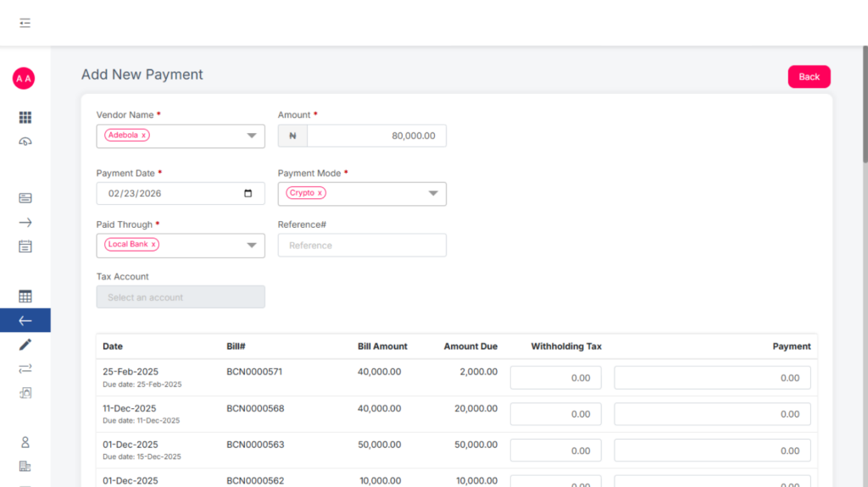Open the person profile sidebar icon
This screenshot has width=868, height=487.
click(25, 442)
